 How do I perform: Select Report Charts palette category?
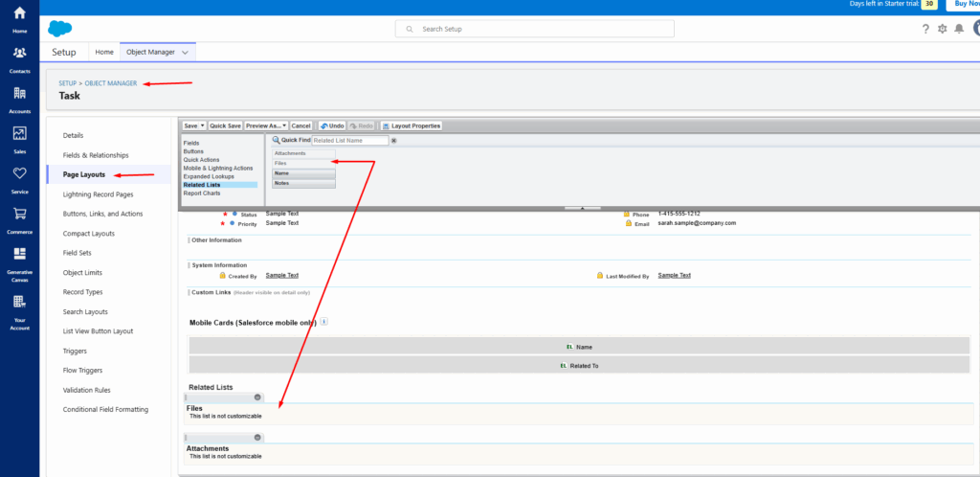[202, 193]
